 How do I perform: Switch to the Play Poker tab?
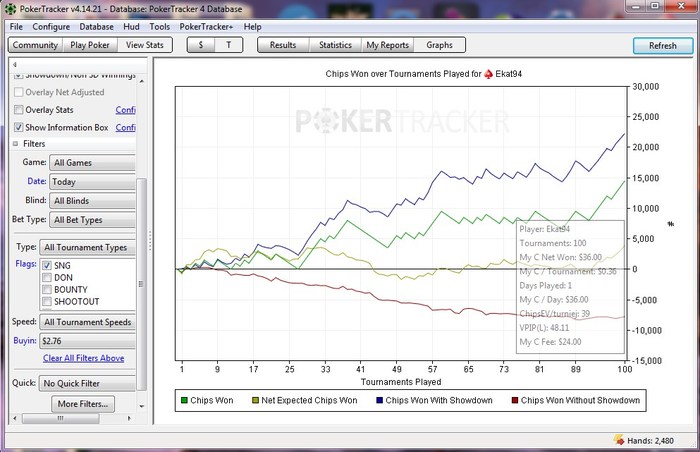point(90,45)
